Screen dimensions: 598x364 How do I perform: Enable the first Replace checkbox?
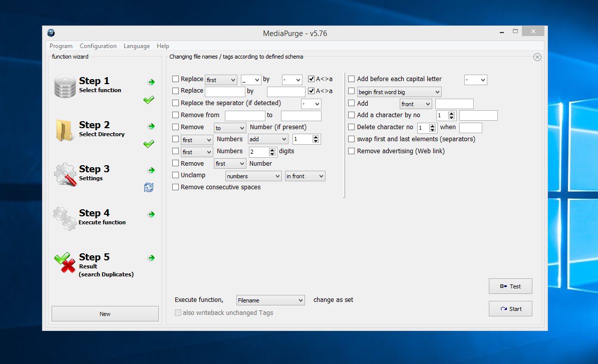click(175, 79)
